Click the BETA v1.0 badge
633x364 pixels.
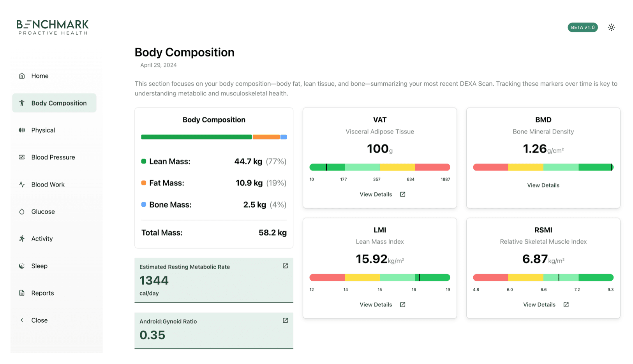pyautogui.click(x=582, y=27)
